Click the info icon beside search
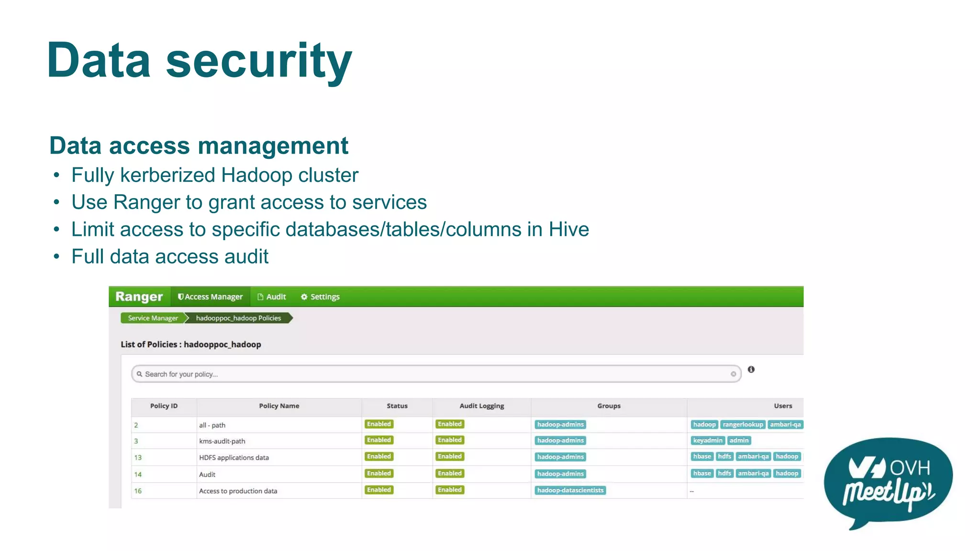 click(751, 369)
